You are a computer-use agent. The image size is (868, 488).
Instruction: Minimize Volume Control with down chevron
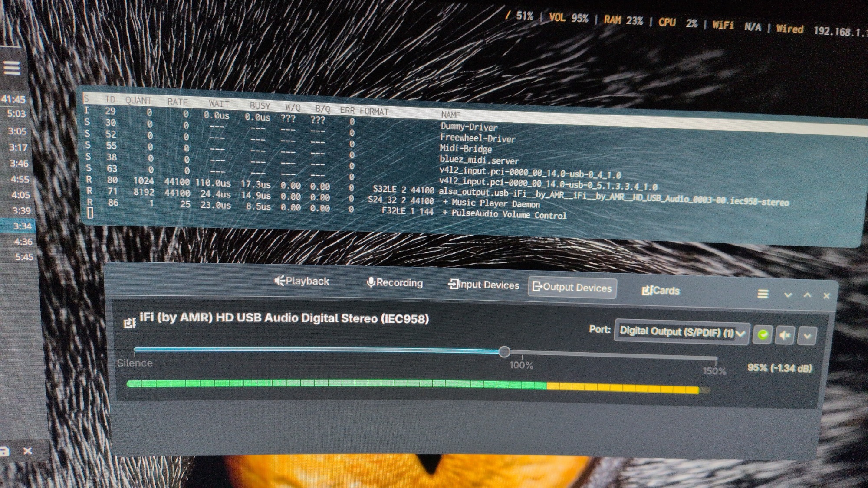(788, 295)
